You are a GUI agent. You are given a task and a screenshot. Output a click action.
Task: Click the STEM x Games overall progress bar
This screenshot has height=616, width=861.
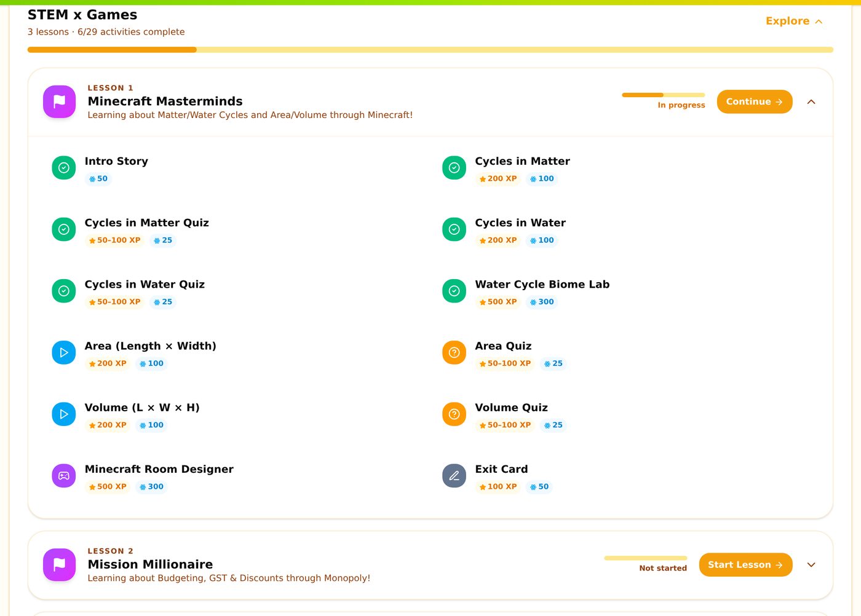[430, 50]
